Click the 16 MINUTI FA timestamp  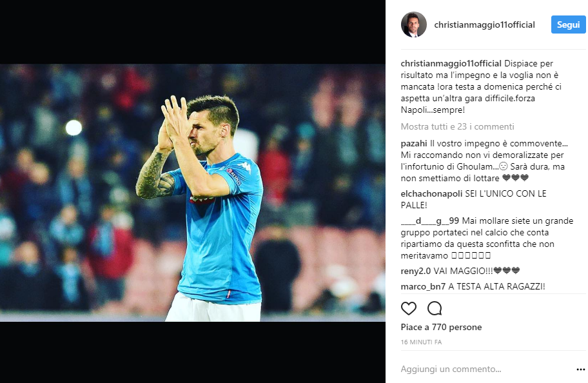[421, 342]
